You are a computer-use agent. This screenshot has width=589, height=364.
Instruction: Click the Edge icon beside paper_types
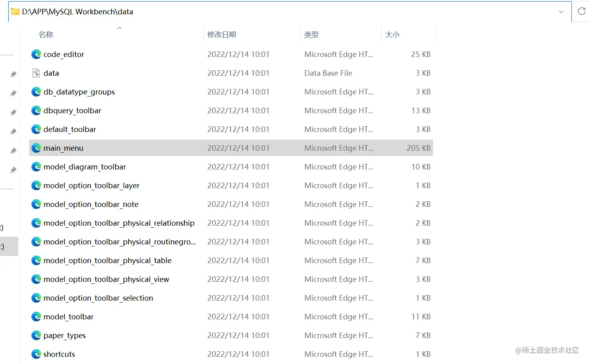[x=36, y=335]
